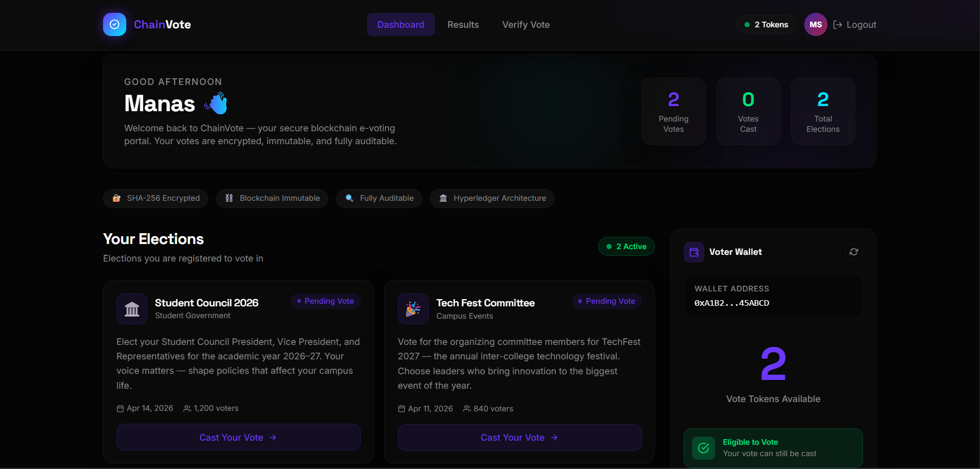Click the Voter Wallet icon
The image size is (980, 469).
coord(694,252)
